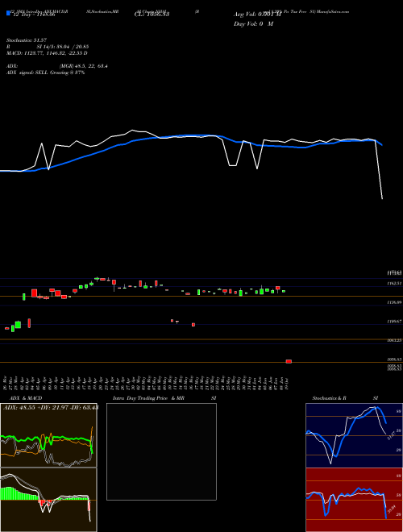This screenshot has height=532, width=403.
Task: Click the Stochastics & RSI panel title
Action: pos(345,398)
